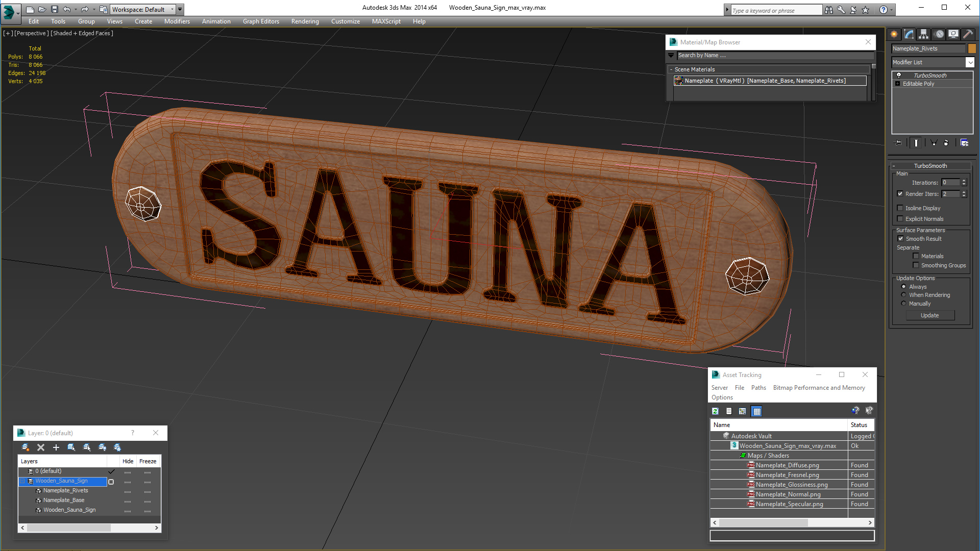Click the Pin Stack icon
Image resolution: width=980 pixels, height=551 pixels.
898,143
